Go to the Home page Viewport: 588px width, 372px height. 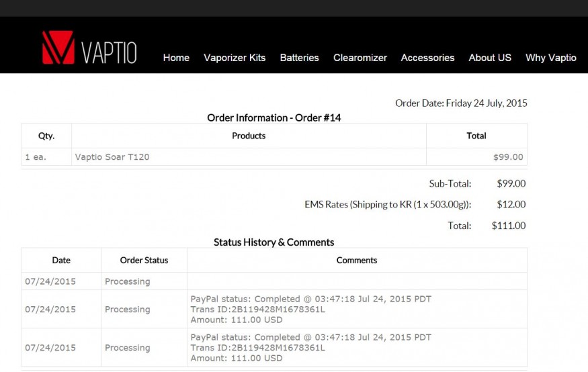pos(176,58)
